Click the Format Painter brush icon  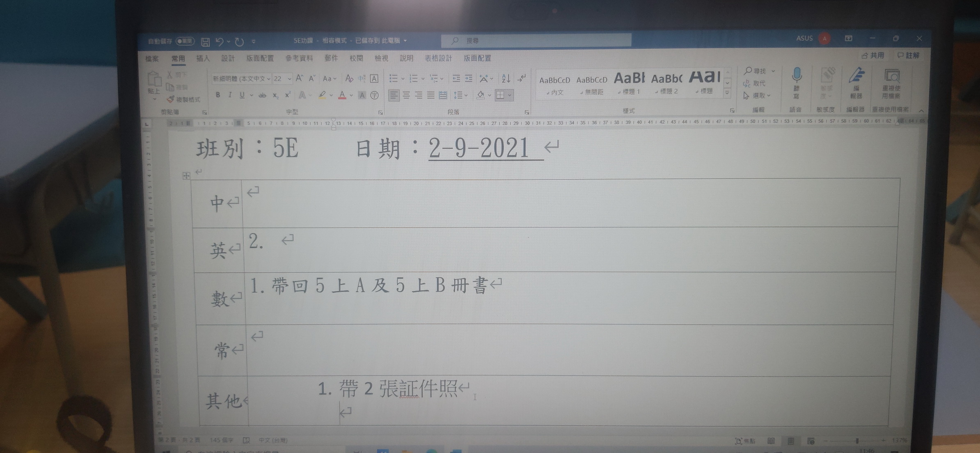[x=171, y=99]
